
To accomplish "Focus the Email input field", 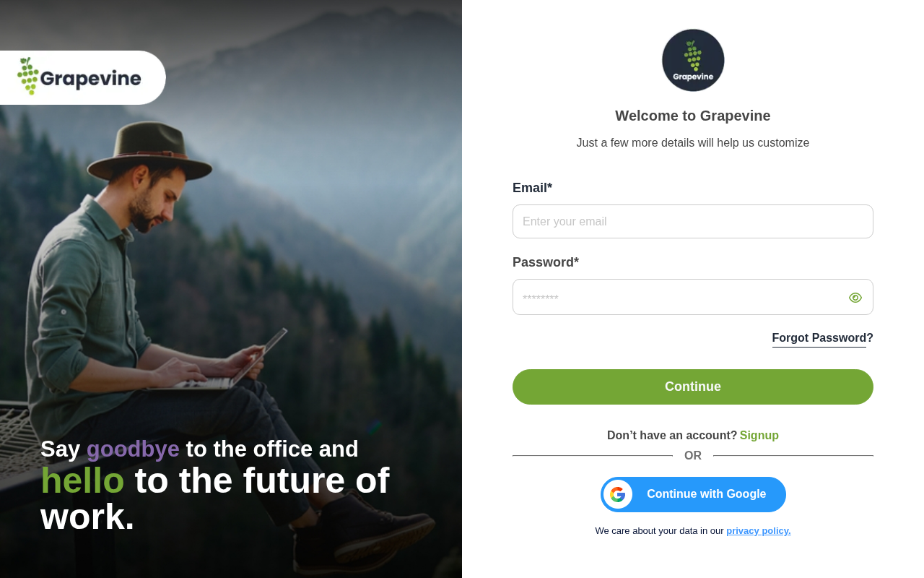I will tap(693, 221).
